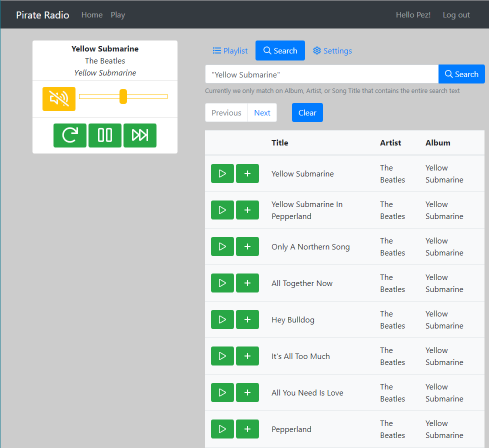
Task: Open the Play page in navbar
Action: pyautogui.click(x=118, y=15)
